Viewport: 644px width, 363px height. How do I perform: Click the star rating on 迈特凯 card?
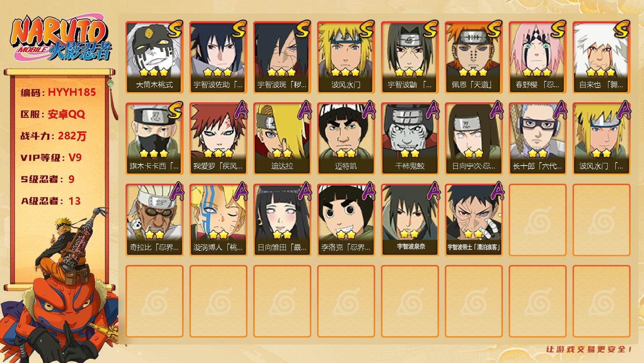click(x=346, y=154)
